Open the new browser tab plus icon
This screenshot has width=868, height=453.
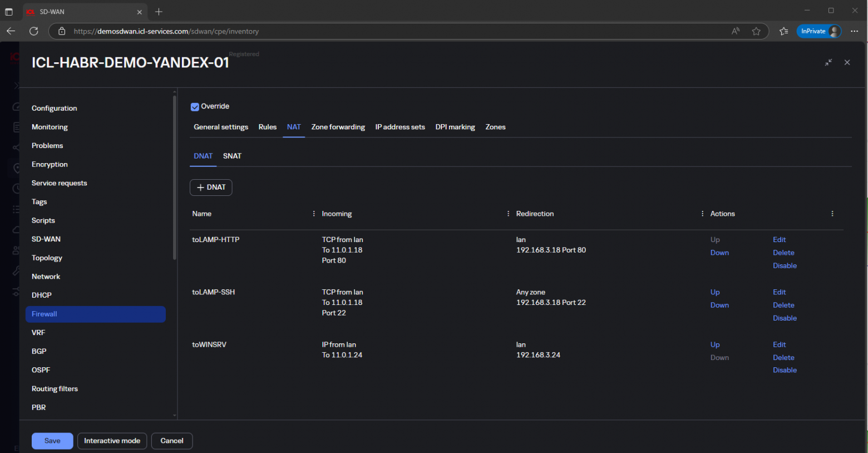159,12
